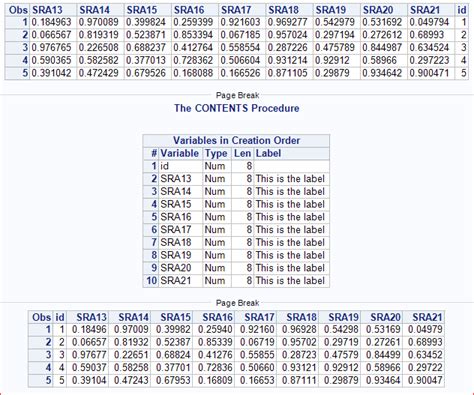Viewport: 474px width, 395px height.
Task: Select the Num type of the SRA16 row
Action: (215, 217)
